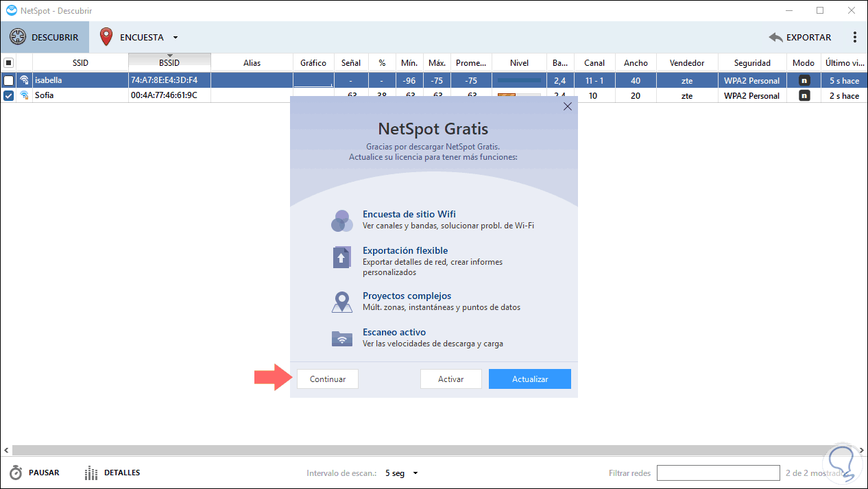Open the scan interval 5 seg dropdown
The height and width of the screenshot is (489, 868).
pos(402,473)
